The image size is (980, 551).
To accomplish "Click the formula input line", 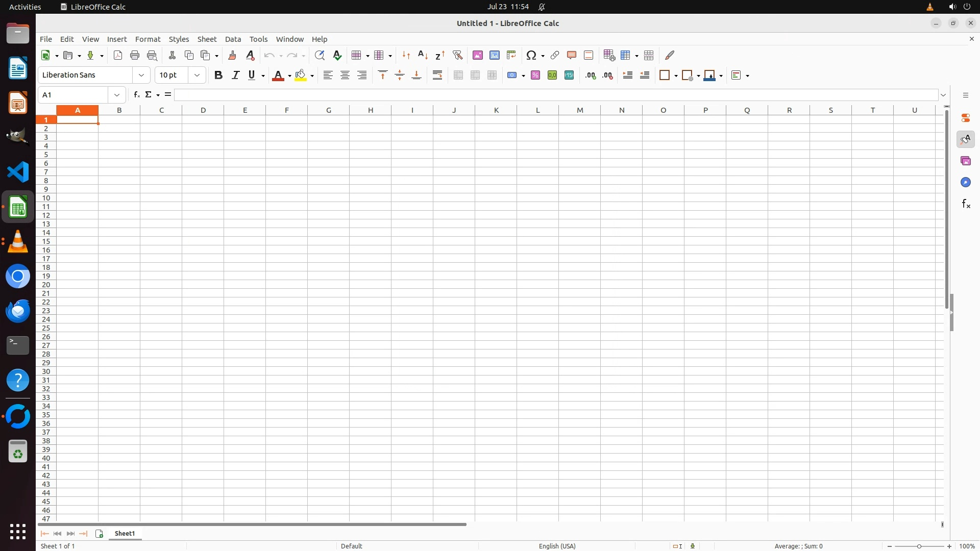I will point(555,95).
